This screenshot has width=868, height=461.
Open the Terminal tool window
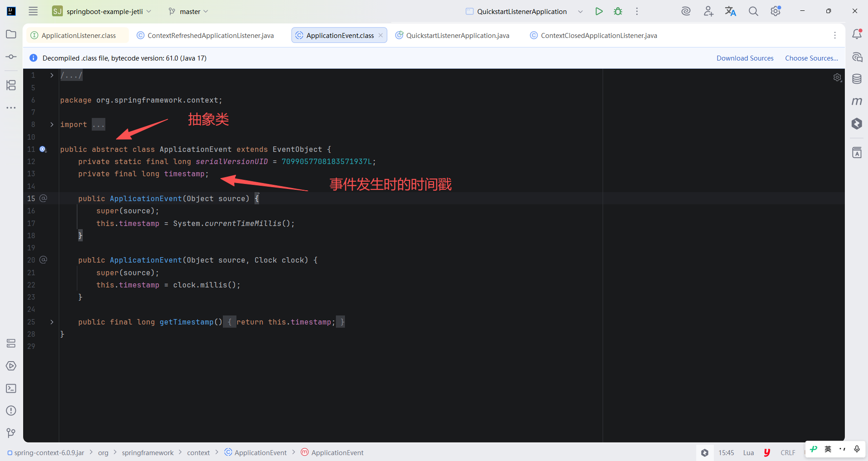[x=11, y=388]
